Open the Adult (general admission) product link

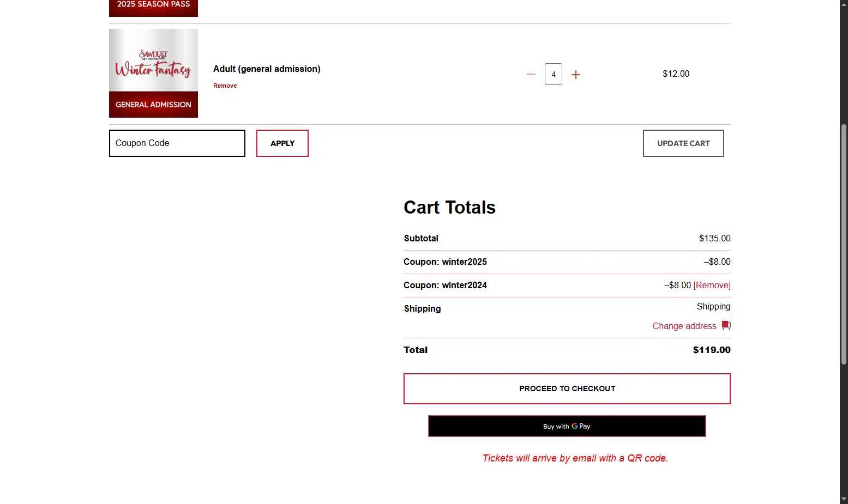pos(267,69)
